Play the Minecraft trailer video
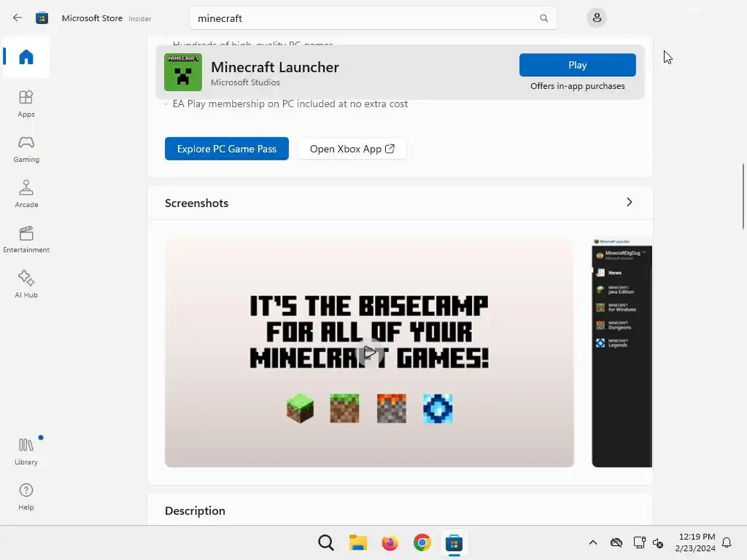This screenshot has height=560, width=747. point(370,352)
